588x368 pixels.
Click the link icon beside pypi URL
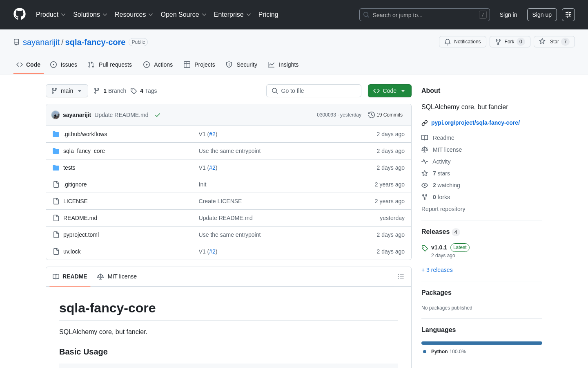(x=425, y=123)
